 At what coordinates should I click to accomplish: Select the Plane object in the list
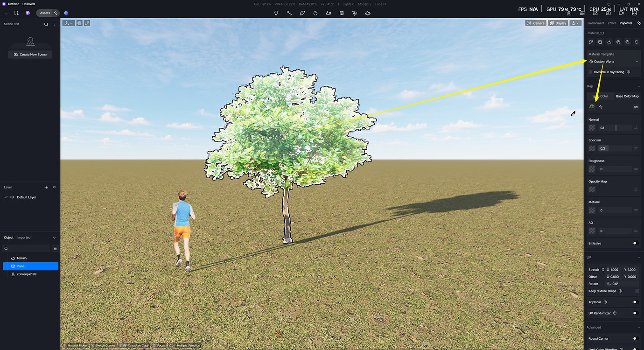pos(21,266)
